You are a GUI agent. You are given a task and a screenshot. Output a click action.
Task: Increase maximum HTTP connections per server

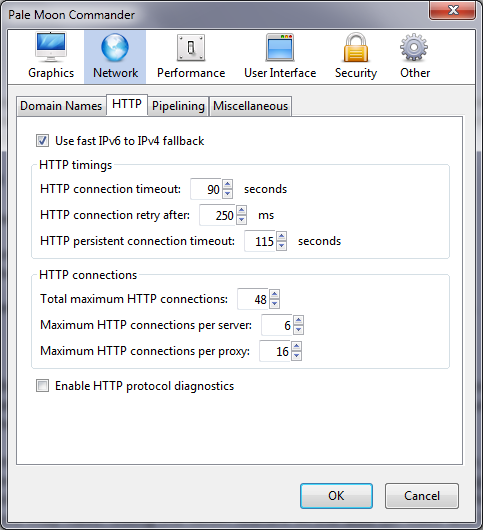pos(298,320)
